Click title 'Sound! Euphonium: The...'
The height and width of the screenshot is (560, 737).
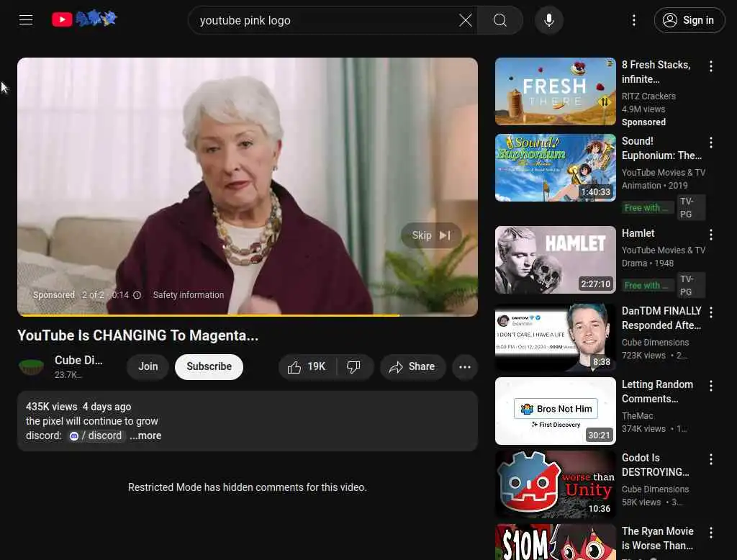pos(661,148)
